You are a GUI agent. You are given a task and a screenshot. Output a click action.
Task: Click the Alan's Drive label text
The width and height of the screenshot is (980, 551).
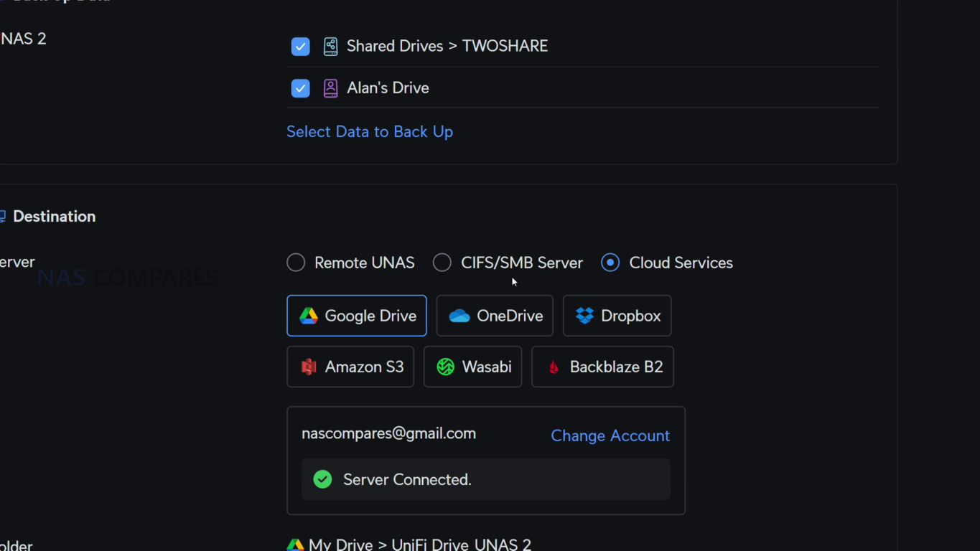tap(388, 88)
